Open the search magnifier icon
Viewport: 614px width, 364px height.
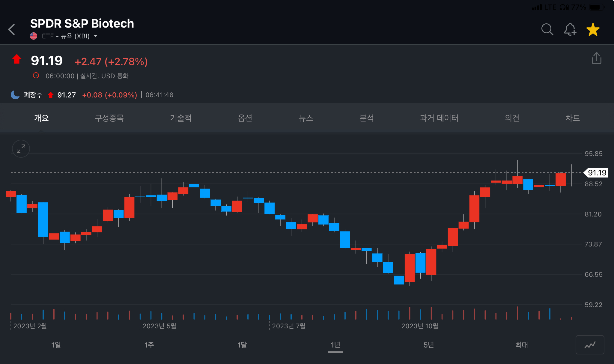[547, 29]
